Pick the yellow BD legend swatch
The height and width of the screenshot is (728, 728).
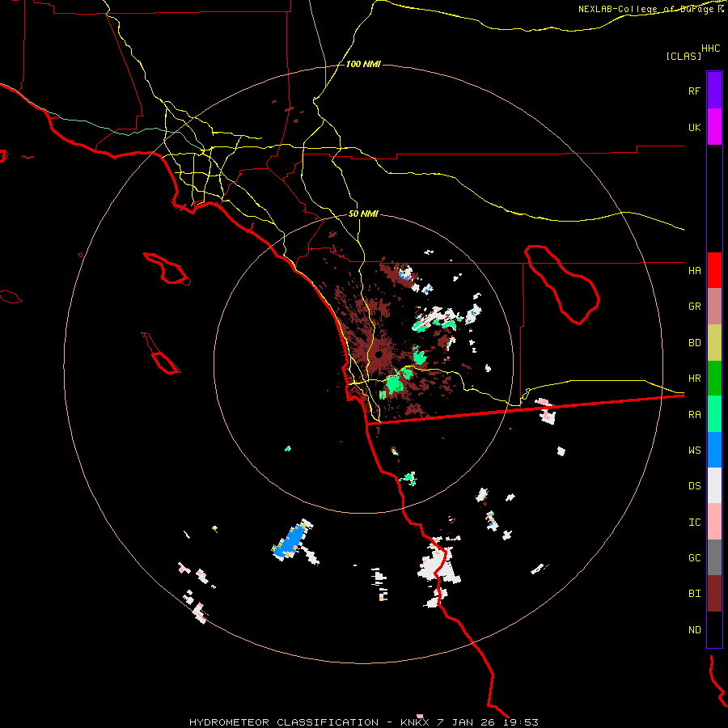pyautogui.click(x=714, y=343)
